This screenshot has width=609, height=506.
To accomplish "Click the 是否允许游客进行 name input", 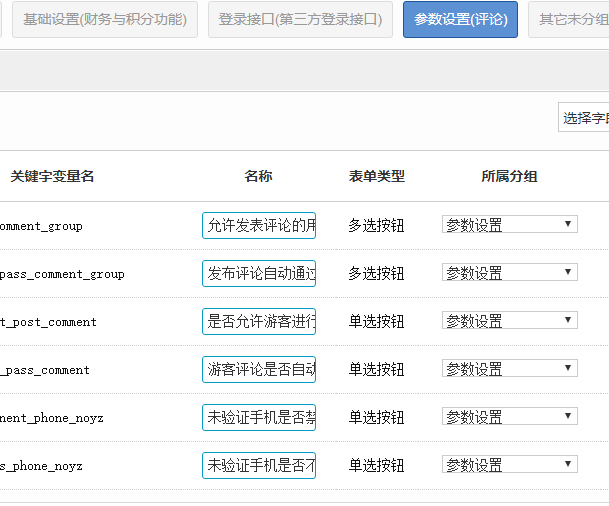I will click(259, 322).
